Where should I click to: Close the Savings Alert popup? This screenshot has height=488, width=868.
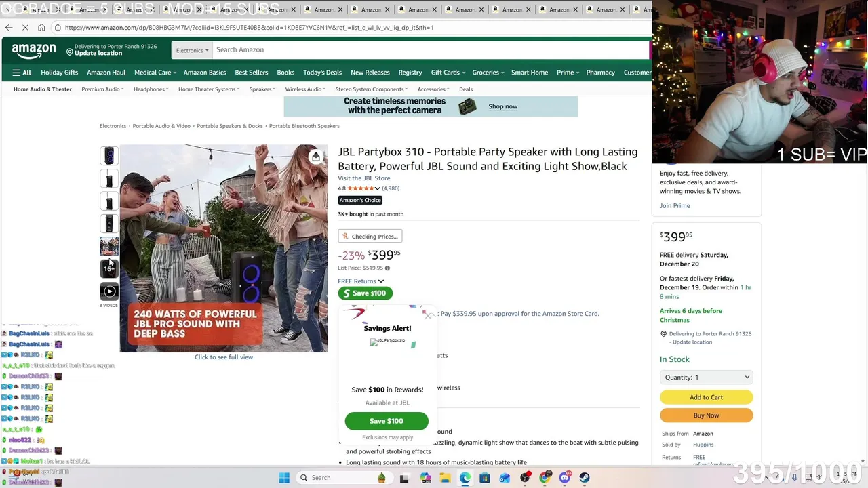tap(429, 314)
